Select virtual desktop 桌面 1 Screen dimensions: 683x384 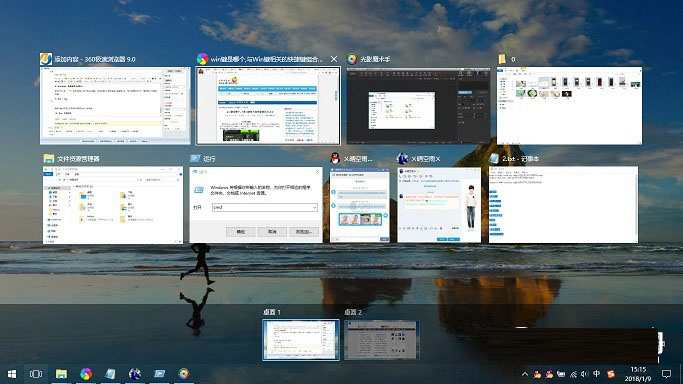click(301, 340)
